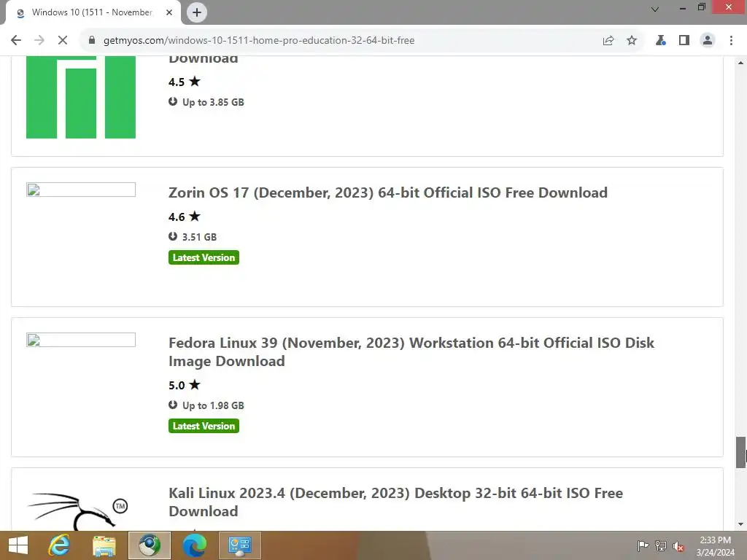Select the Windows 10 (1511 - November tab
Screen dimensions: 747x560
pyautogui.click(x=93, y=12)
